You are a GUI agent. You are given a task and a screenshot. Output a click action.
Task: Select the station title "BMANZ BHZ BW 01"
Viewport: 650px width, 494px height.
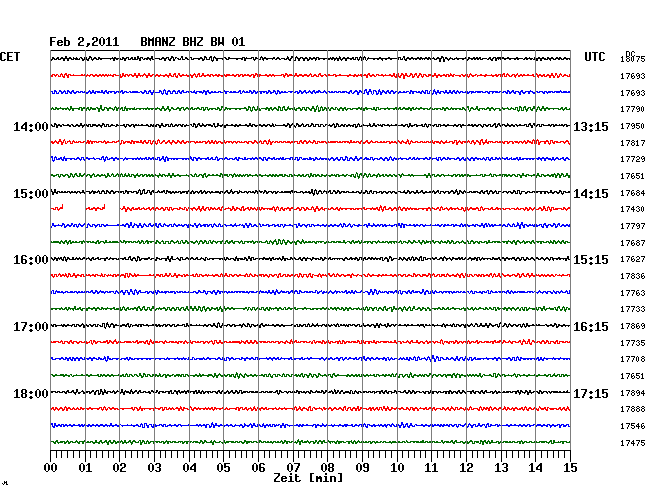click(193, 42)
